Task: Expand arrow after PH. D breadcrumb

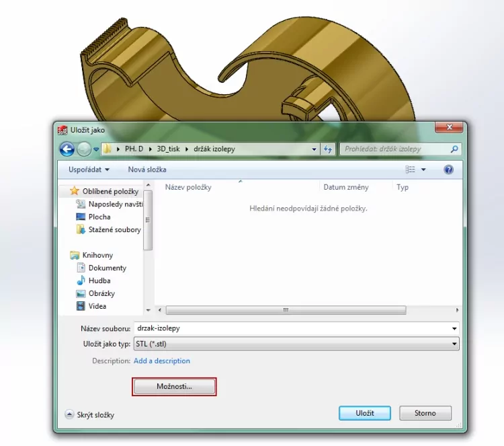Action: pyautogui.click(x=150, y=149)
